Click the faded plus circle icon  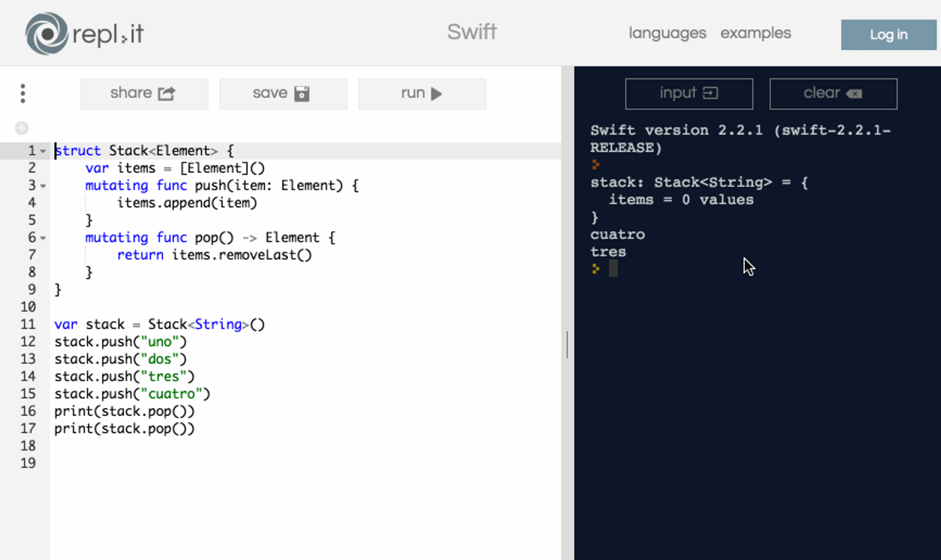point(22,128)
